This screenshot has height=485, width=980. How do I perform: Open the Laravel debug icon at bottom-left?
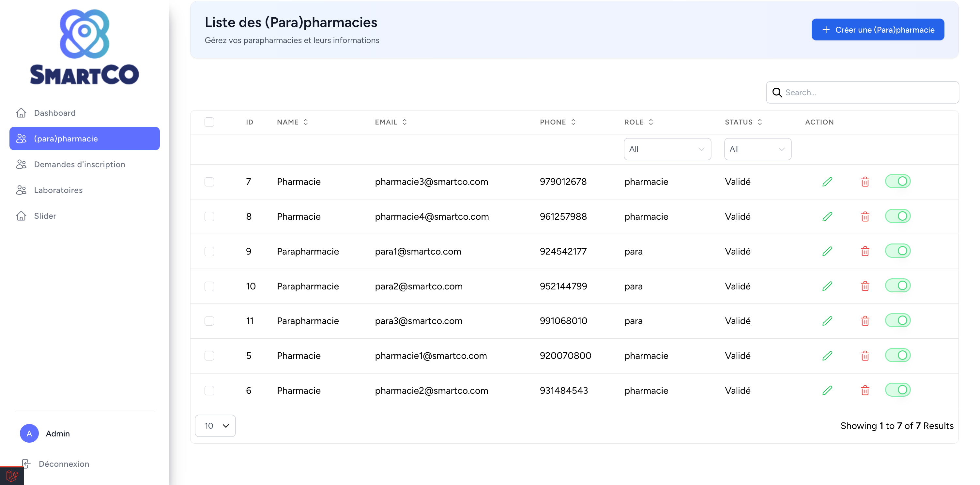coord(12,476)
